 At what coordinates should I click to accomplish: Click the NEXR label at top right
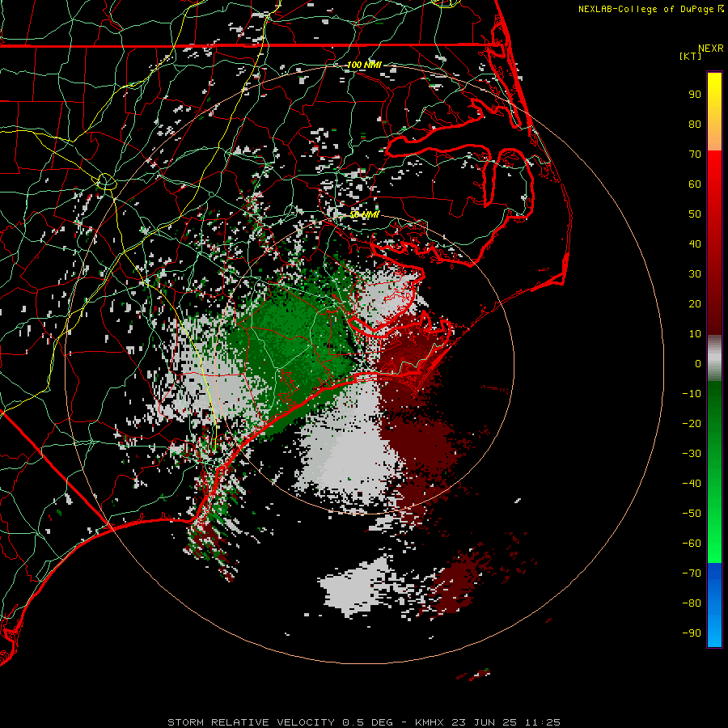(711, 49)
